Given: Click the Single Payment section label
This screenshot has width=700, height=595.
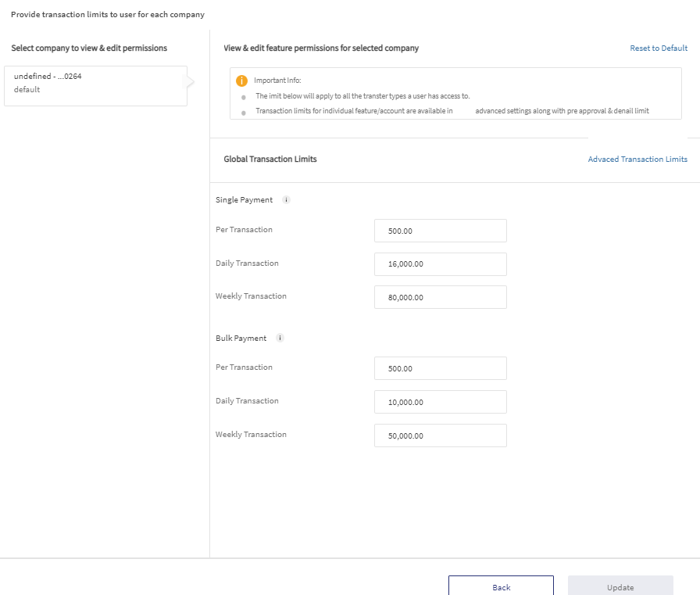Looking at the screenshot, I should tap(244, 199).
